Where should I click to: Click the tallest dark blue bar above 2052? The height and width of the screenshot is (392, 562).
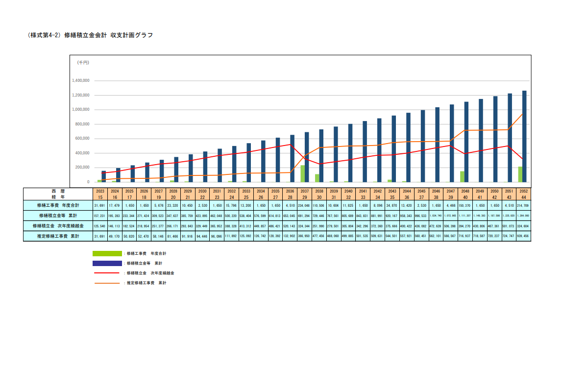coord(524,137)
